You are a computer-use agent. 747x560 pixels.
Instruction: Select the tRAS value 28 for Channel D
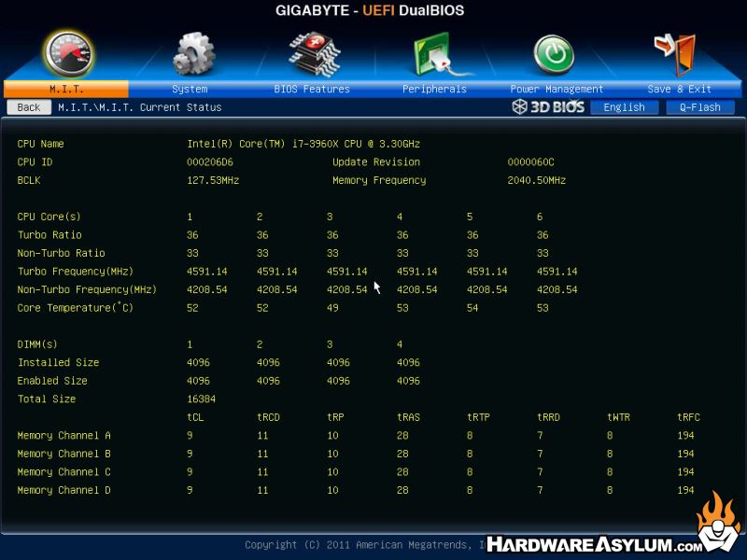point(402,491)
